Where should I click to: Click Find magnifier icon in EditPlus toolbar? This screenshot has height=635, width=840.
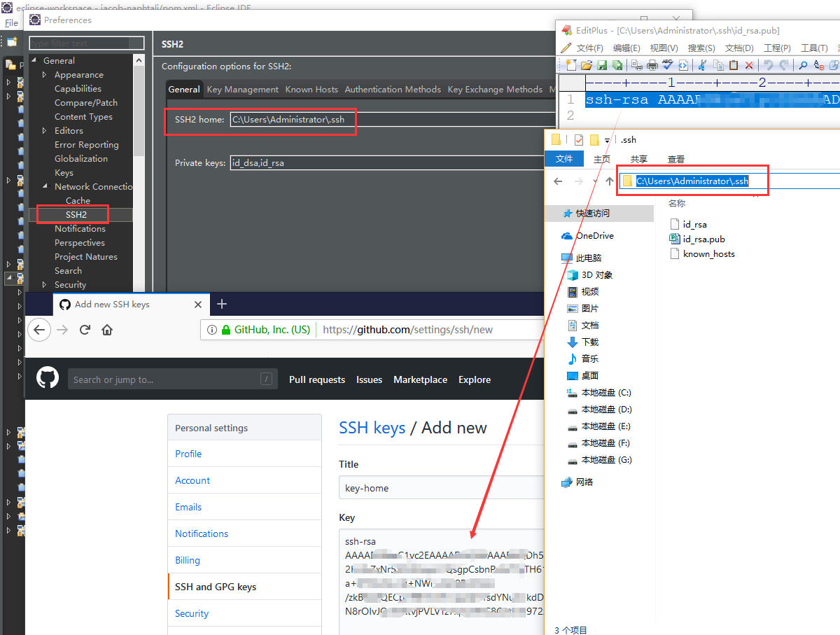coord(803,65)
